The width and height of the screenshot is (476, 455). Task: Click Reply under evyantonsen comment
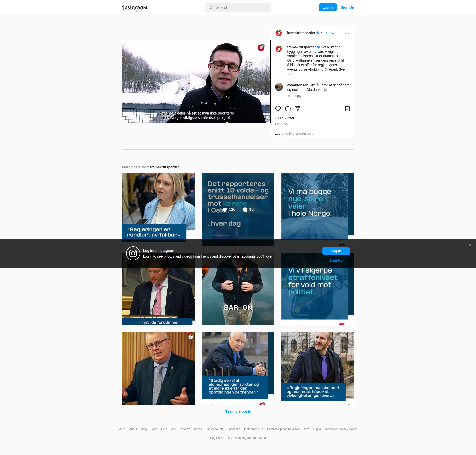pyautogui.click(x=297, y=96)
